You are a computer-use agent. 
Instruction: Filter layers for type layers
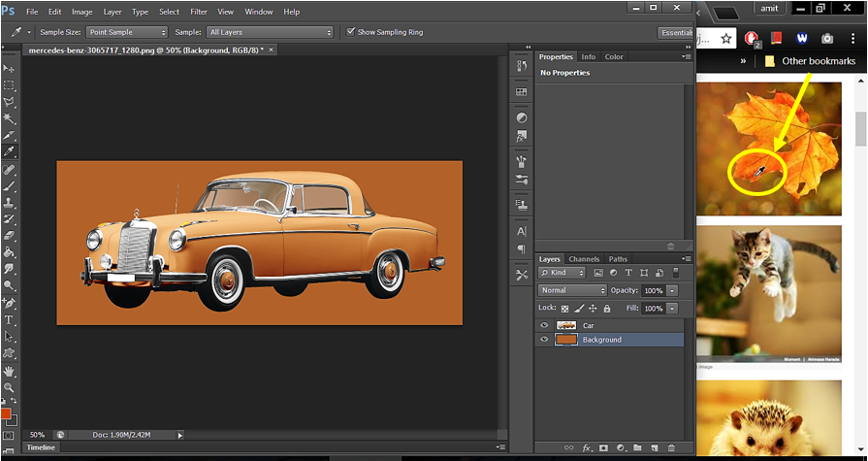tap(628, 273)
